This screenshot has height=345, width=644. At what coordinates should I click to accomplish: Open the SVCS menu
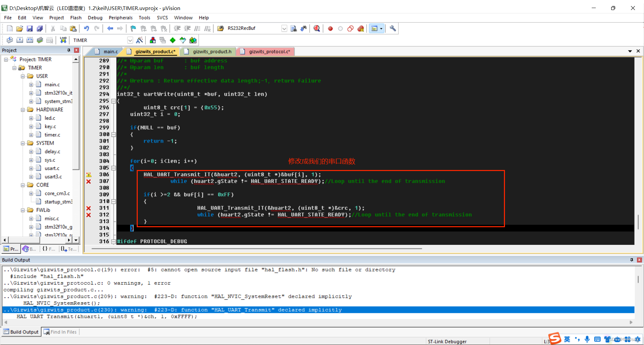[163, 18]
